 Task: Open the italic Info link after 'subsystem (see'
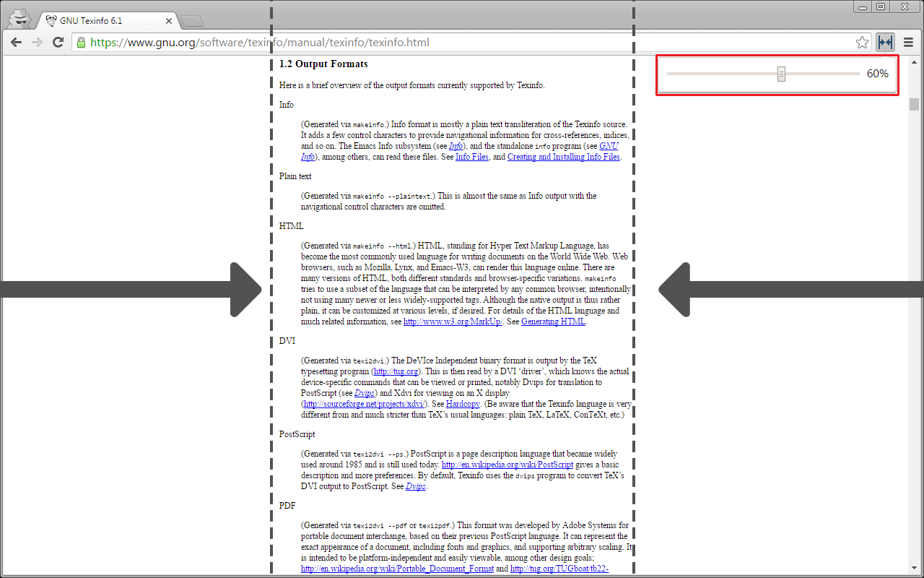(x=456, y=146)
